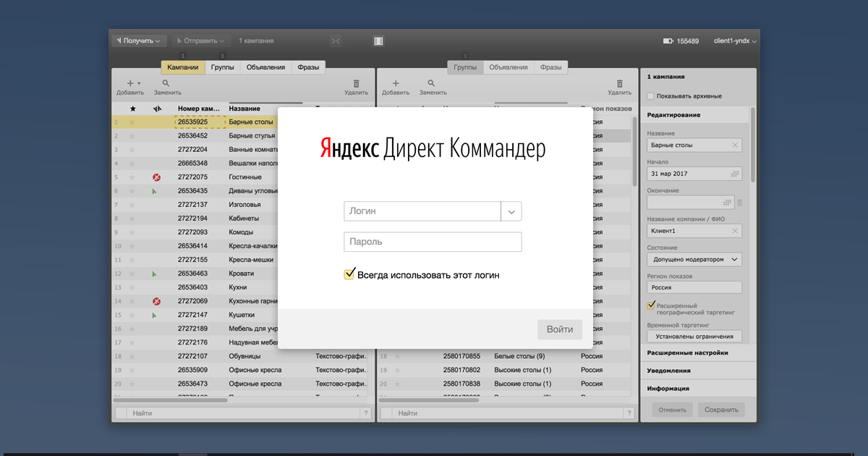
Task: Click trash icon next to Окончание field
Action: [x=739, y=202]
